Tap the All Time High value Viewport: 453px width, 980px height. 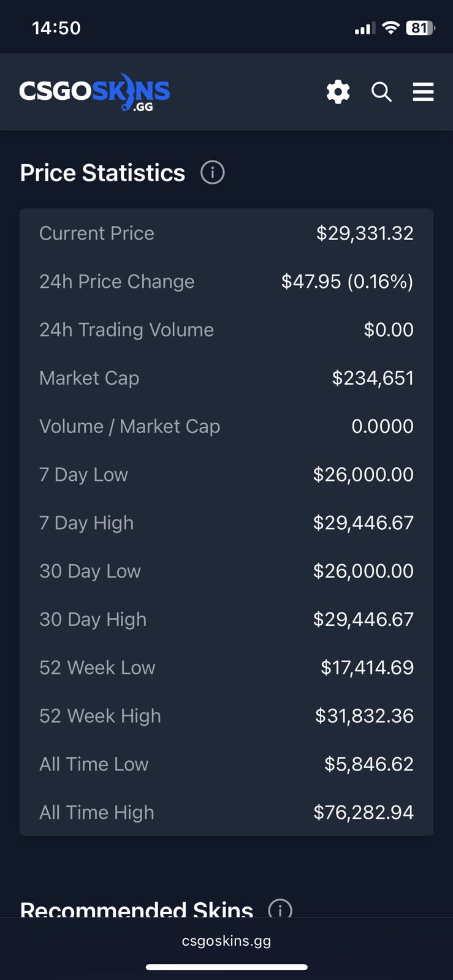coord(364,812)
